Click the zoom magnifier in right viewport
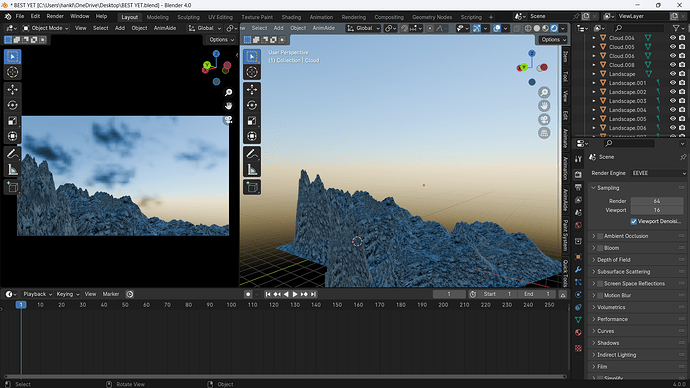Viewport: 690px width, 388px height. coord(544,92)
